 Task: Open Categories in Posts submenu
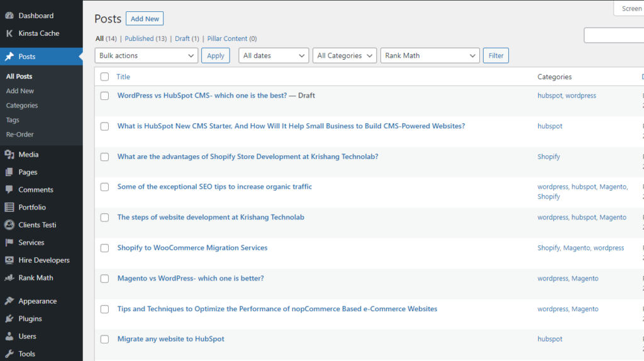(x=22, y=106)
